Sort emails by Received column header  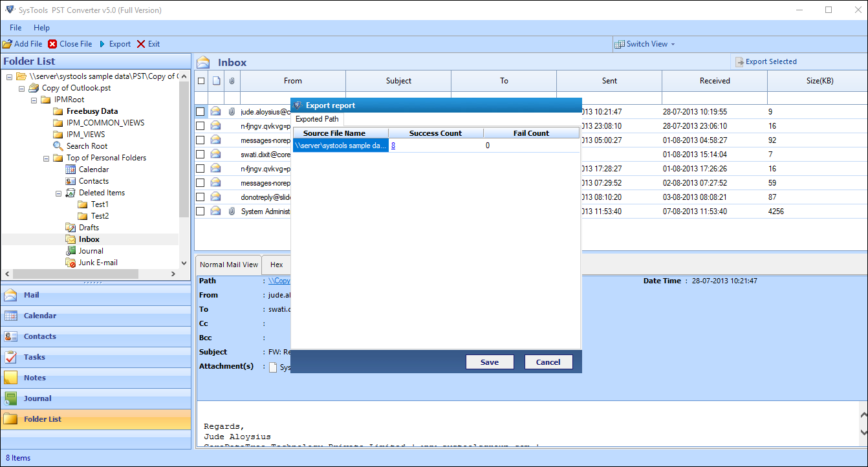[x=715, y=81]
